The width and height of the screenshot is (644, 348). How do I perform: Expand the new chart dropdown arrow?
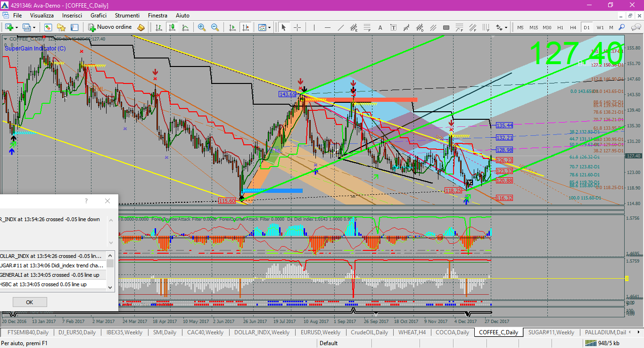[17, 27]
